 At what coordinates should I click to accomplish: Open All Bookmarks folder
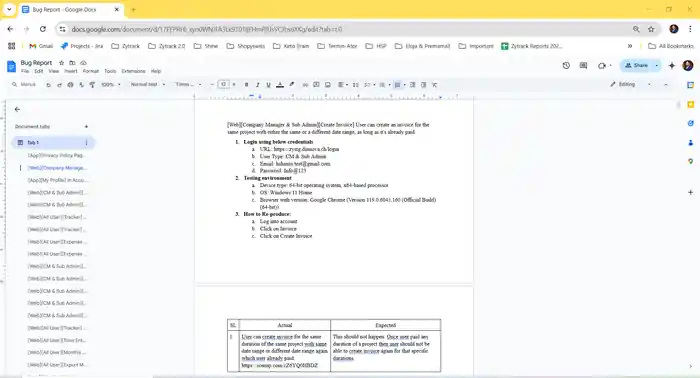point(671,46)
